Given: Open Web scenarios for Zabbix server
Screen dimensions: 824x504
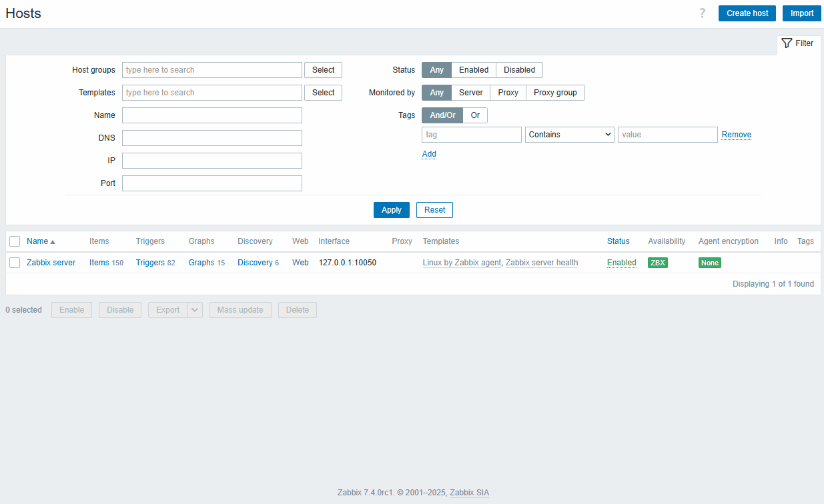Looking at the screenshot, I should [x=300, y=263].
